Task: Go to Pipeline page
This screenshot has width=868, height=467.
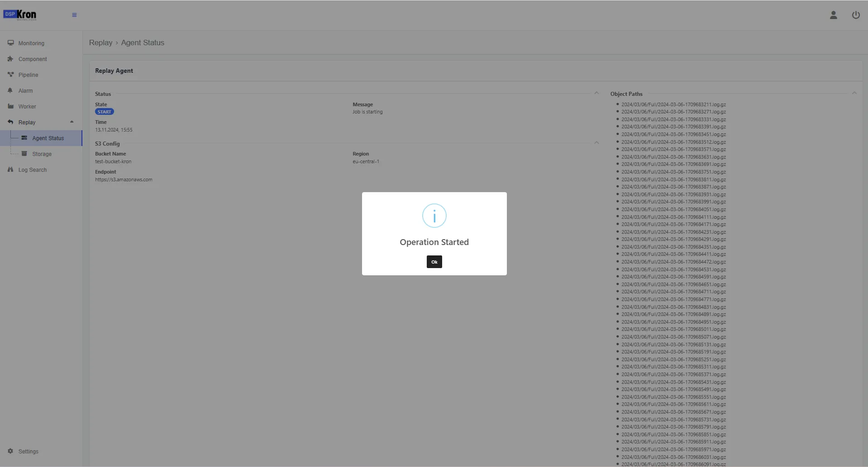Action: click(28, 75)
